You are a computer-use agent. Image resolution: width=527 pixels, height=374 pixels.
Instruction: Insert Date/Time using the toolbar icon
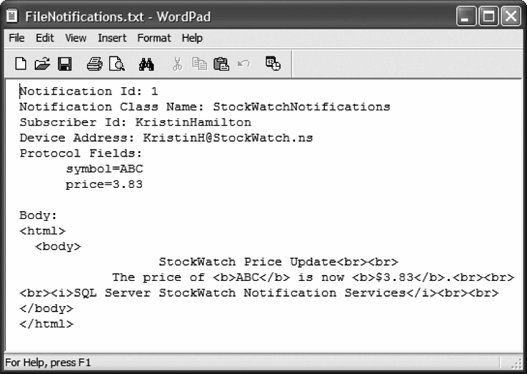[x=273, y=64]
